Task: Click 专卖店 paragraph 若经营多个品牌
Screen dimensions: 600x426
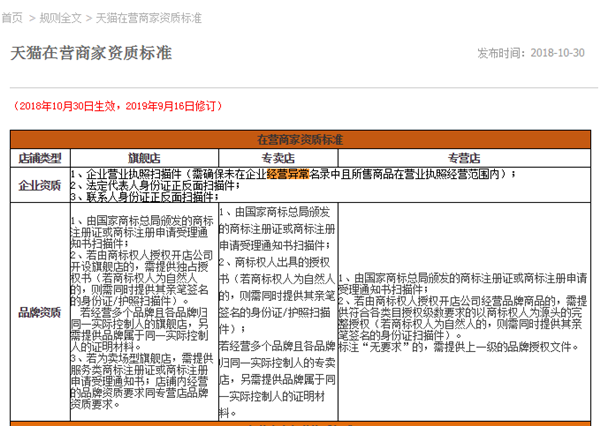Action: [277, 380]
